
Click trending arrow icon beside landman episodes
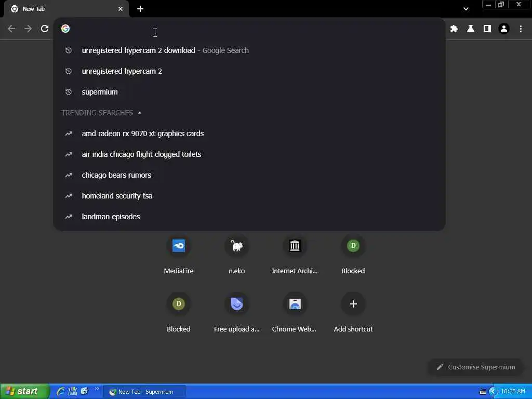tap(69, 217)
